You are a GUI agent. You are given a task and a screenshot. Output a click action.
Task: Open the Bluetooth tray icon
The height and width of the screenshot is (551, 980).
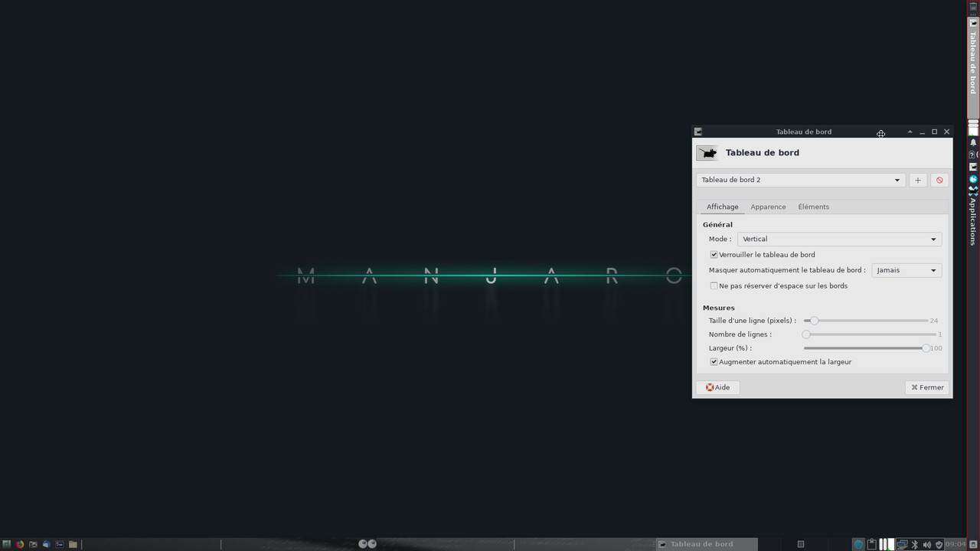914,544
